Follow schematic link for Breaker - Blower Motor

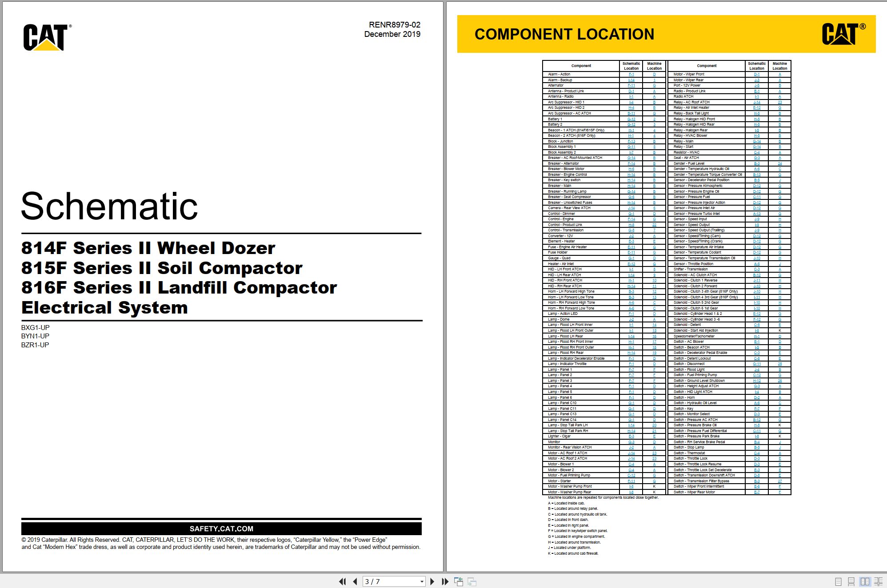click(x=631, y=169)
